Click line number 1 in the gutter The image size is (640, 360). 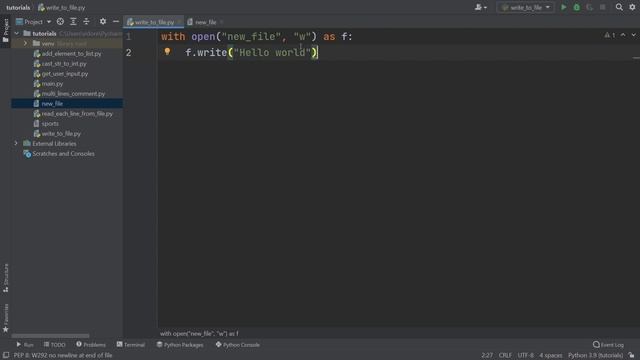[129, 37]
